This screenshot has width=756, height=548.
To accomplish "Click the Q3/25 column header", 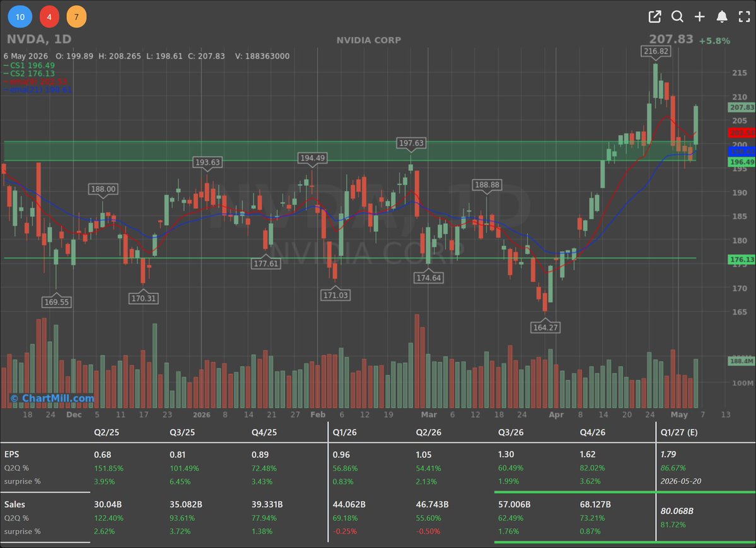I will 182,432.
